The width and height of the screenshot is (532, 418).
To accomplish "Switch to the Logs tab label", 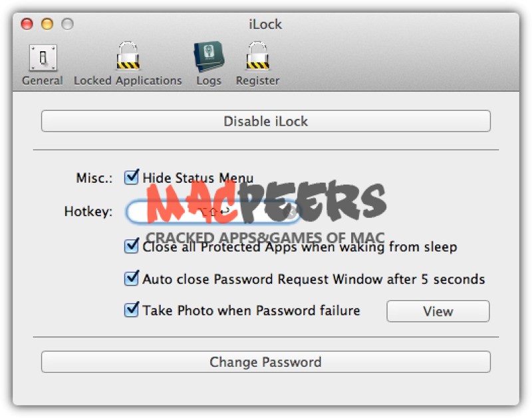I will pos(209,80).
